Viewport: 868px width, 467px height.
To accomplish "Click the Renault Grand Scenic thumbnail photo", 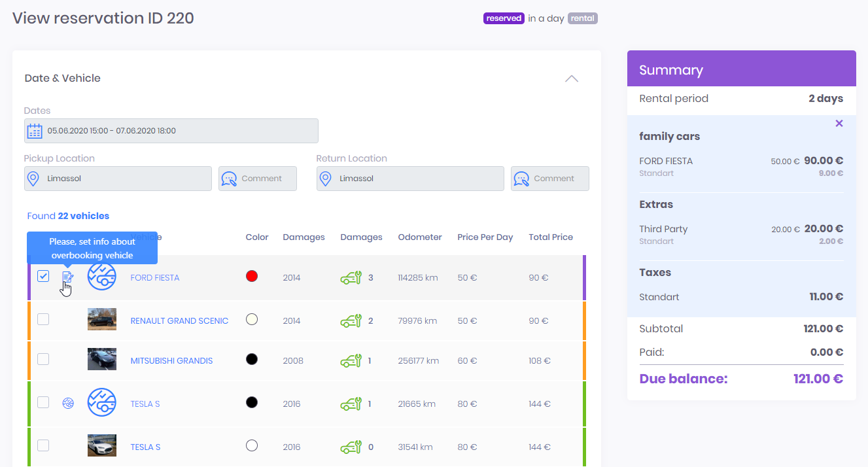I will (102, 319).
